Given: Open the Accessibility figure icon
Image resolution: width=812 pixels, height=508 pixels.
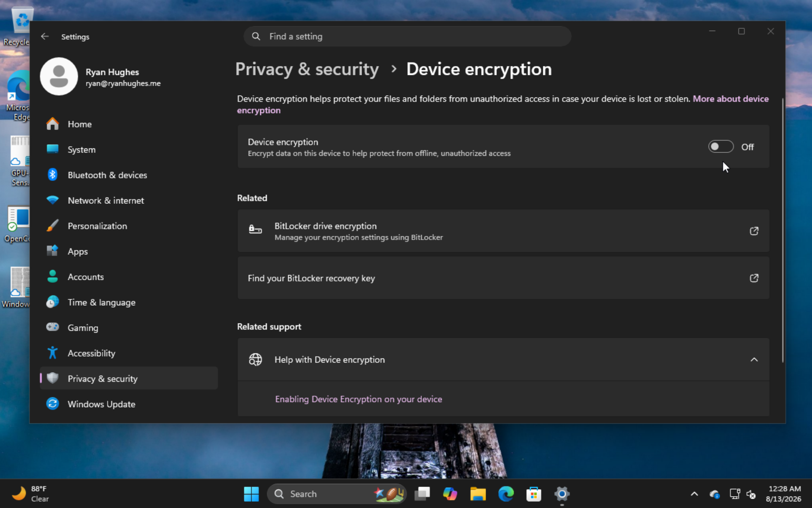Looking at the screenshot, I should tap(52, 353).
